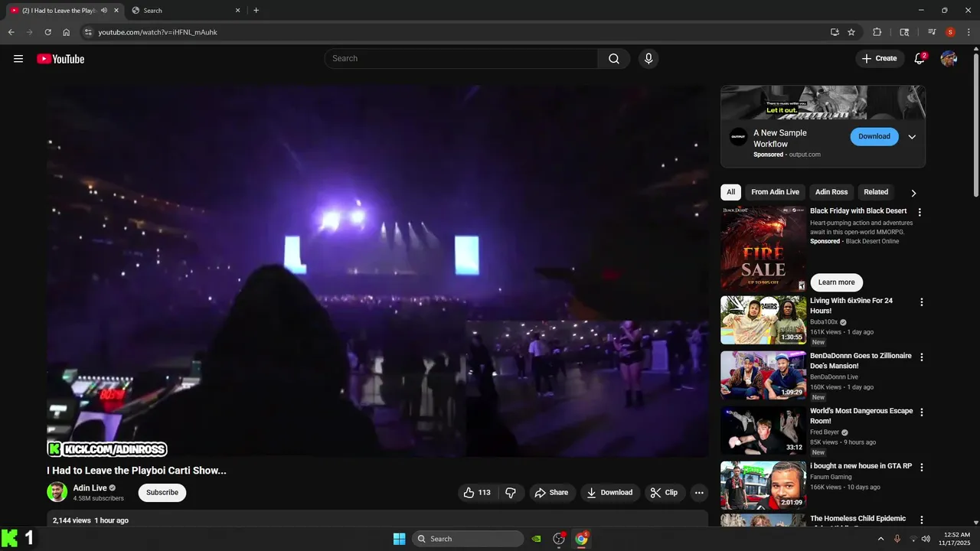Image resolution: width=980 pixels, height=551 pixels.
Task: Like the video with thumbs up
Action: [476, 493]
